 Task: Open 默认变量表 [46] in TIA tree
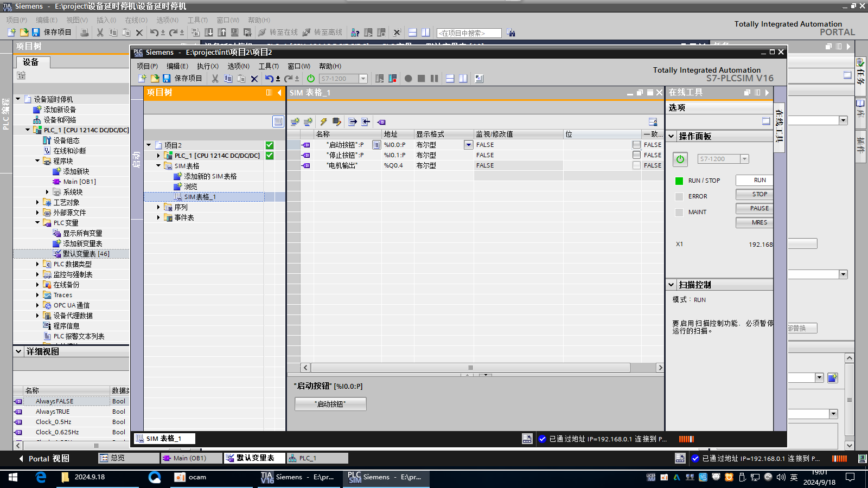(x=86, y=254)
